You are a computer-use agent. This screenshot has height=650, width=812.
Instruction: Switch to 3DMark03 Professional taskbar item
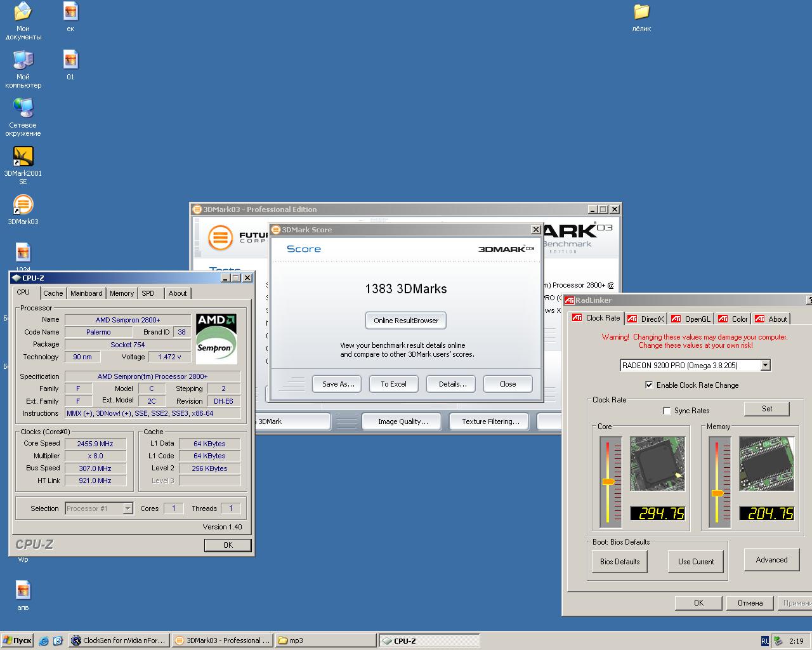(x=223, y=640)
